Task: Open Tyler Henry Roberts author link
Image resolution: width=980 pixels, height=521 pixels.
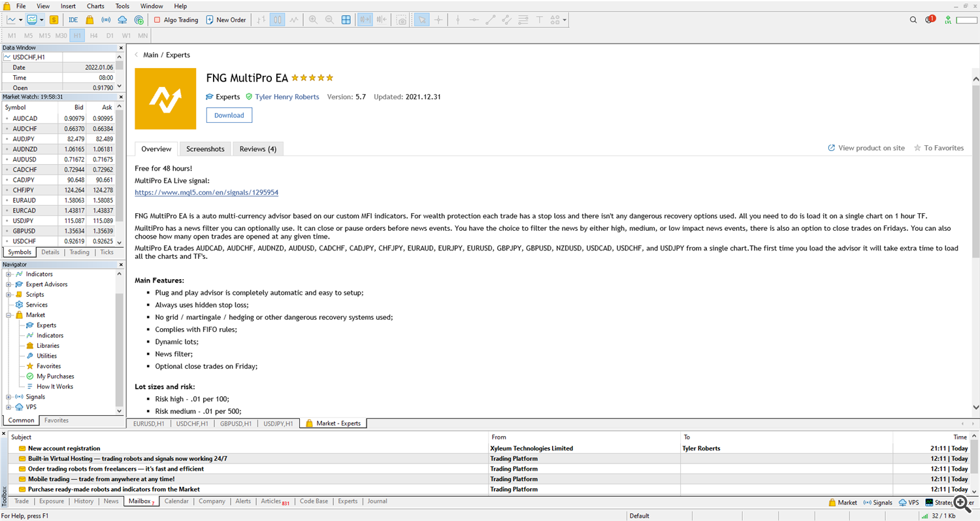Action: point(287,97)
